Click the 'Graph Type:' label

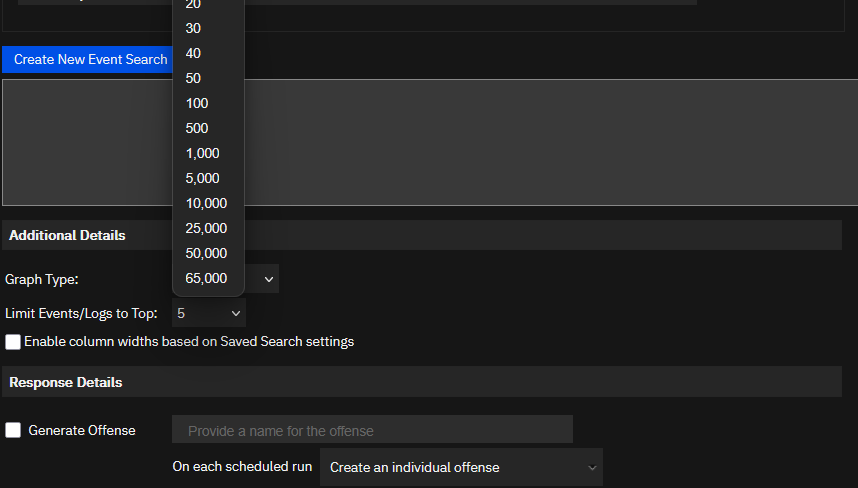42,280
